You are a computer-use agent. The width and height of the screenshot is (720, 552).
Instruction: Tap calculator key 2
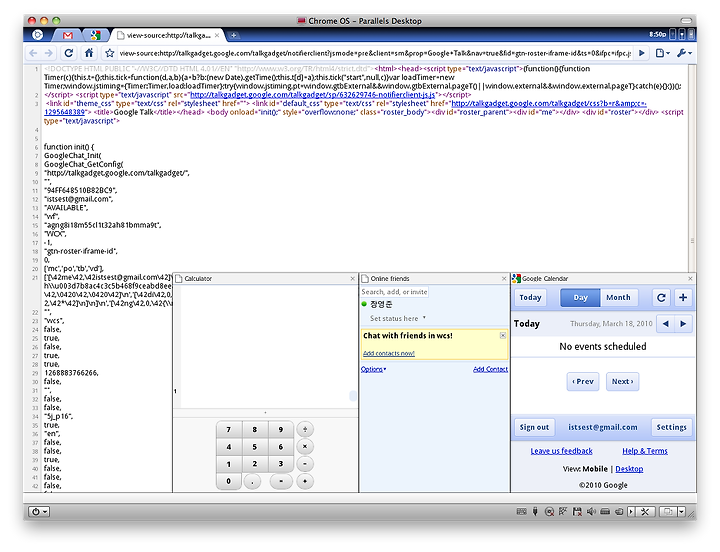(255, 464)
